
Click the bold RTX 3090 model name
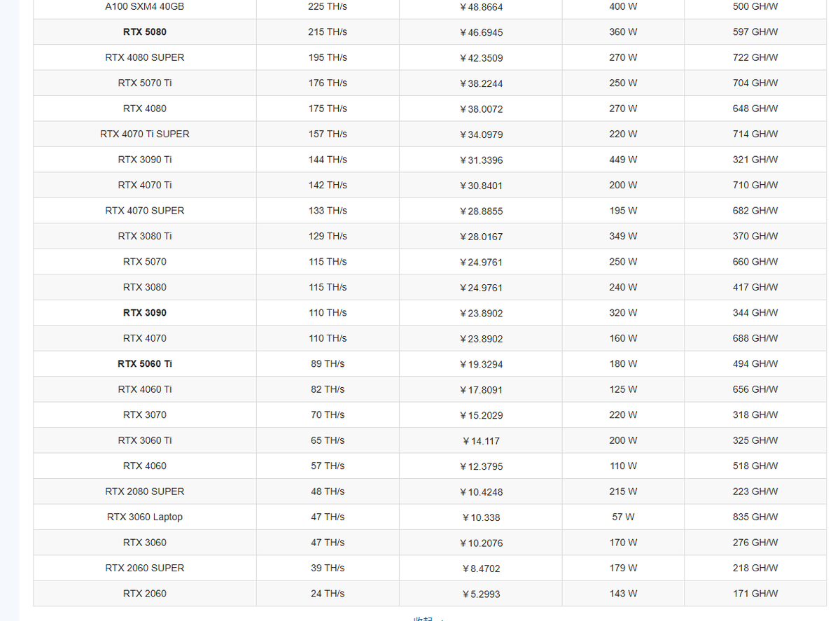pos(145,313)
